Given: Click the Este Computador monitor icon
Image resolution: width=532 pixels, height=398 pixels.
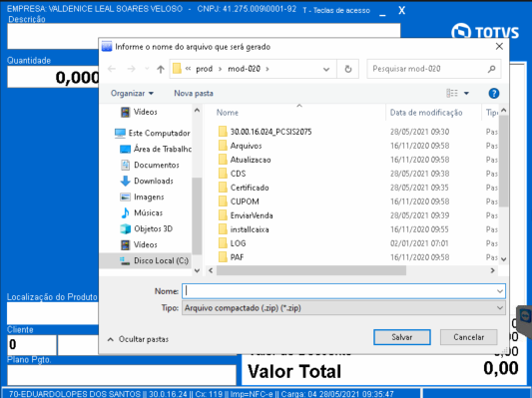Looking at the screenshot, I should tap(120, 133).
